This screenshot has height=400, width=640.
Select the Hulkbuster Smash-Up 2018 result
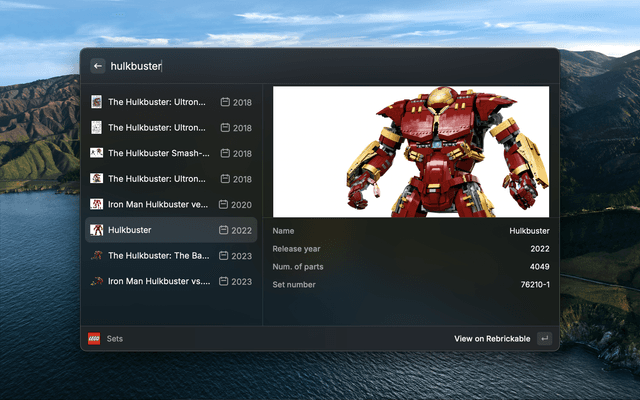click(x=170, y=153)
